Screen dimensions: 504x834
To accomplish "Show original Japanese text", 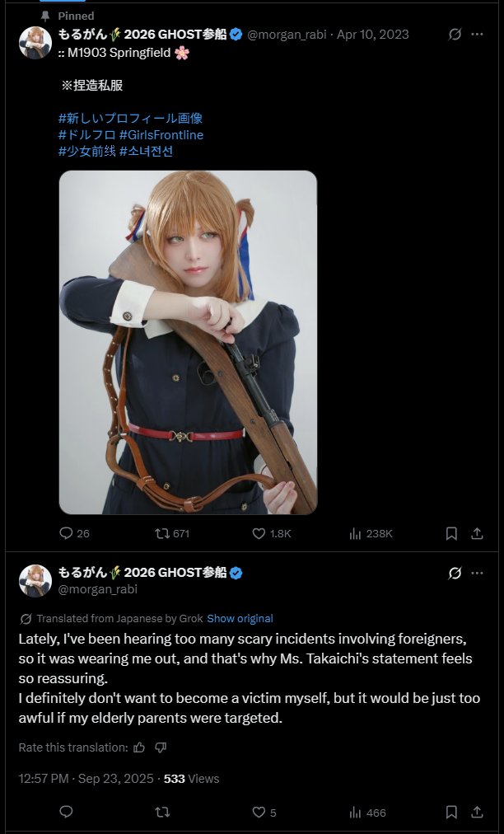I will (x=240, y=619).
